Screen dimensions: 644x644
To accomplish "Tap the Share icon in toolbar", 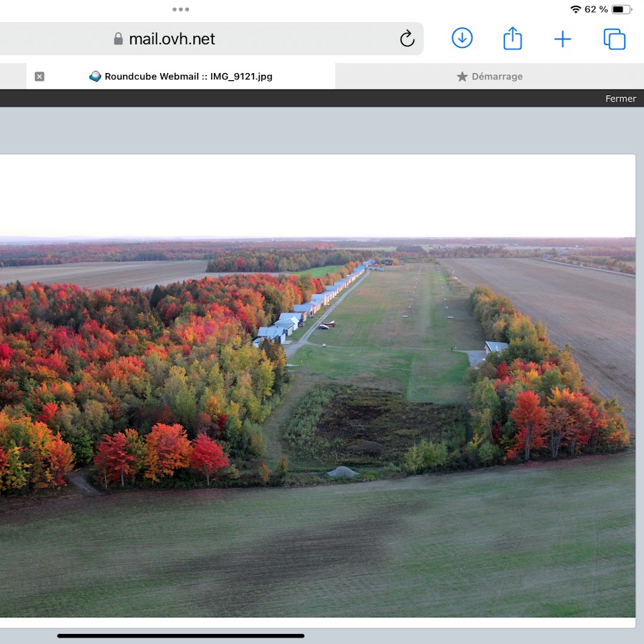I will (512, 39).
